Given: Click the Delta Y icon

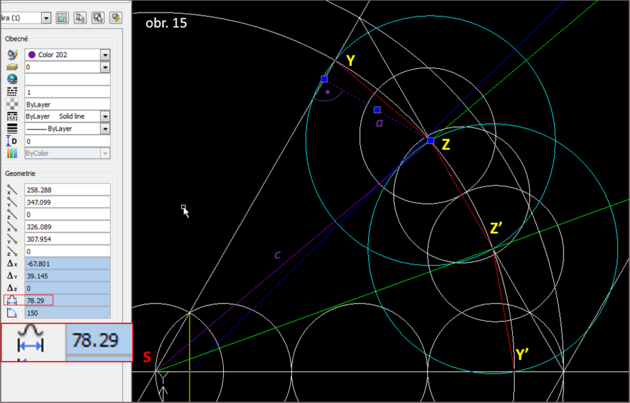Looking at the screenshot, I should (12, 276).
